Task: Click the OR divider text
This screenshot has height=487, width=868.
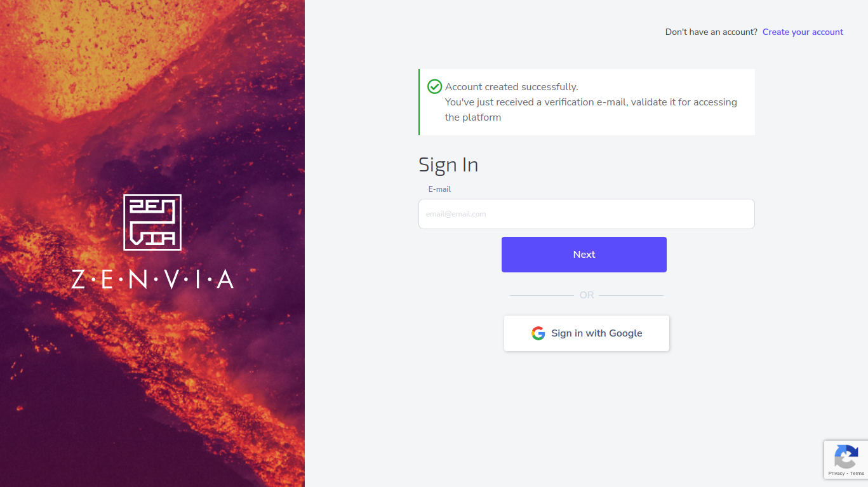Action: point(586,295)
